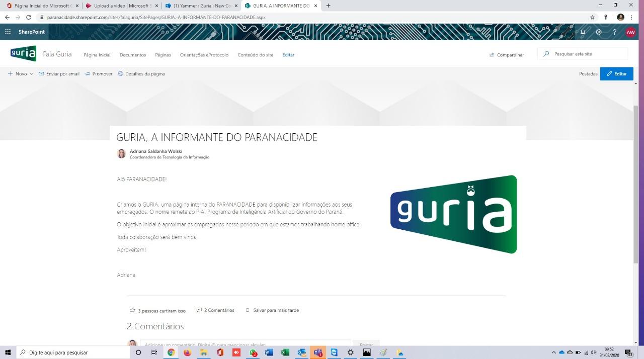Click the help question mark icon
Screen dimensions: 644x359
[x=614, y=32]
